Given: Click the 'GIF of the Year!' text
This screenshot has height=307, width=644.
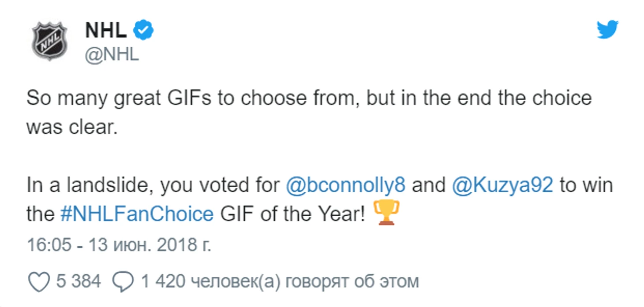Looking at the screenshot, I should (292, 214).
